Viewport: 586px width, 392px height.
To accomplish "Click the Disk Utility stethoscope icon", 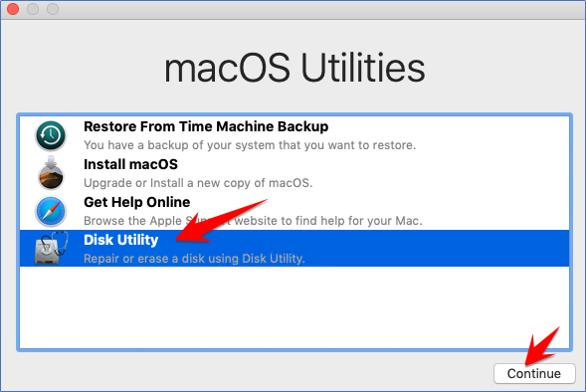I will point(51,248).
